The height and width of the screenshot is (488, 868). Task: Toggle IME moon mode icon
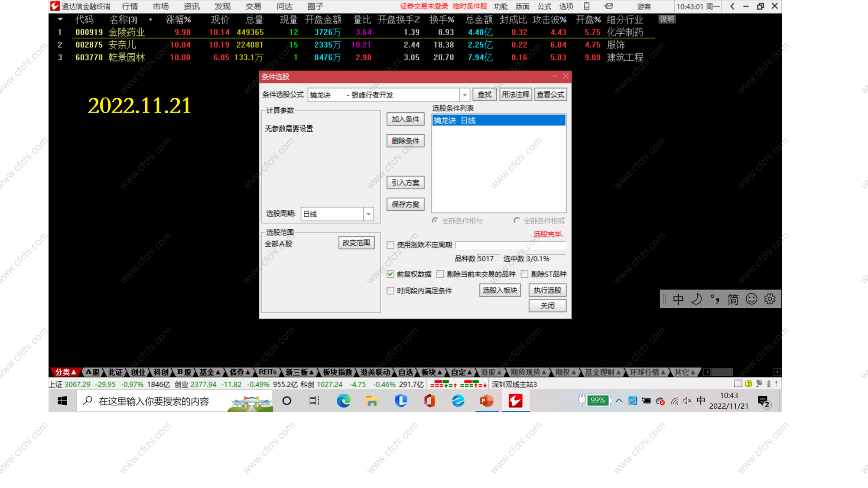coord(696,299)
